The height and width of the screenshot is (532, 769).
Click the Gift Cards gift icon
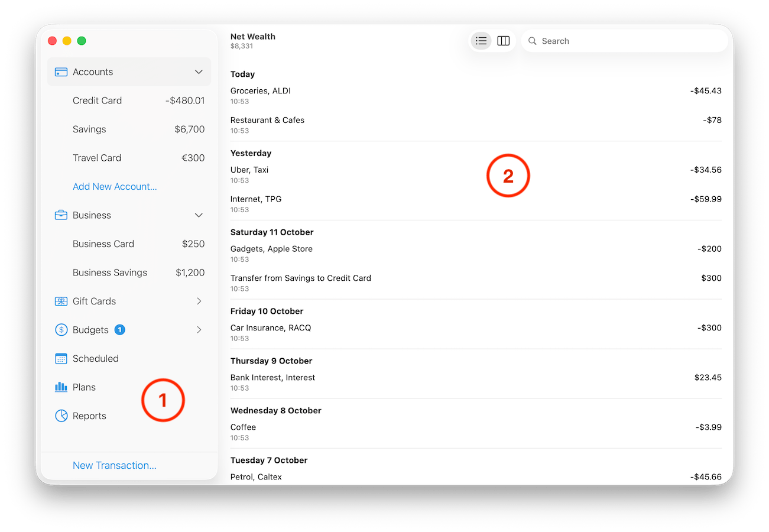point(61,301)
